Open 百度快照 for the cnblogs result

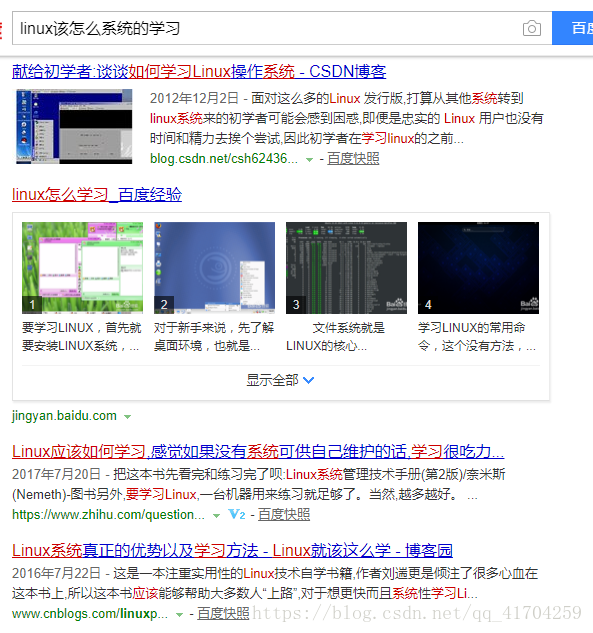click(x=223, y=614)
